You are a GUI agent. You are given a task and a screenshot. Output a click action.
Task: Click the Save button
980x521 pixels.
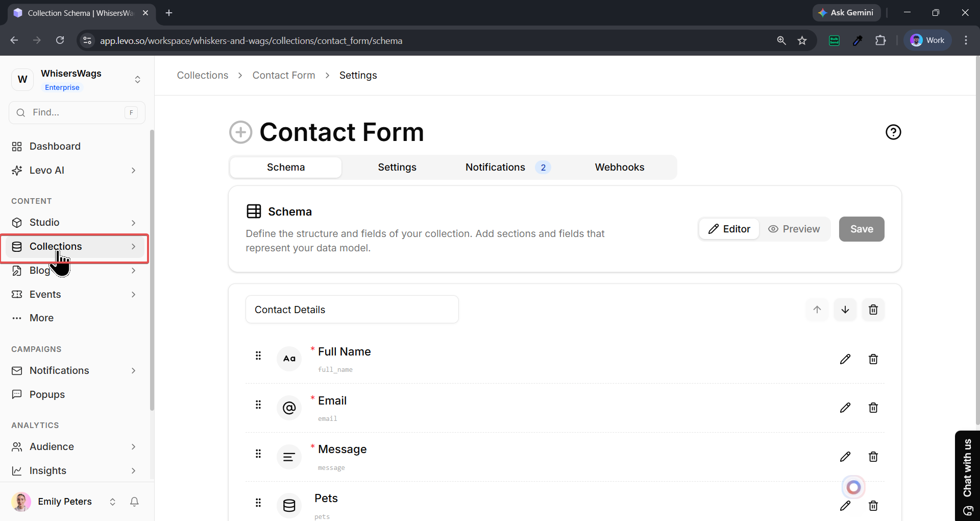[x=861, y=229]
